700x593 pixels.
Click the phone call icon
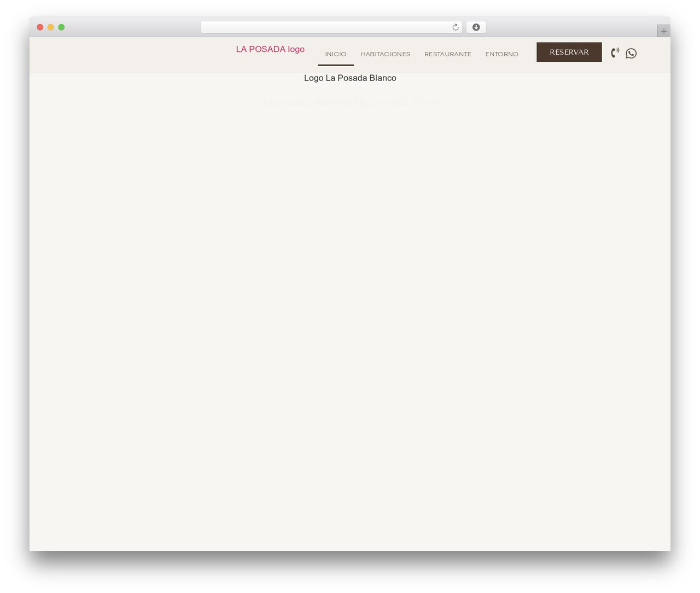pyautogui.click(x=615, y=53)
